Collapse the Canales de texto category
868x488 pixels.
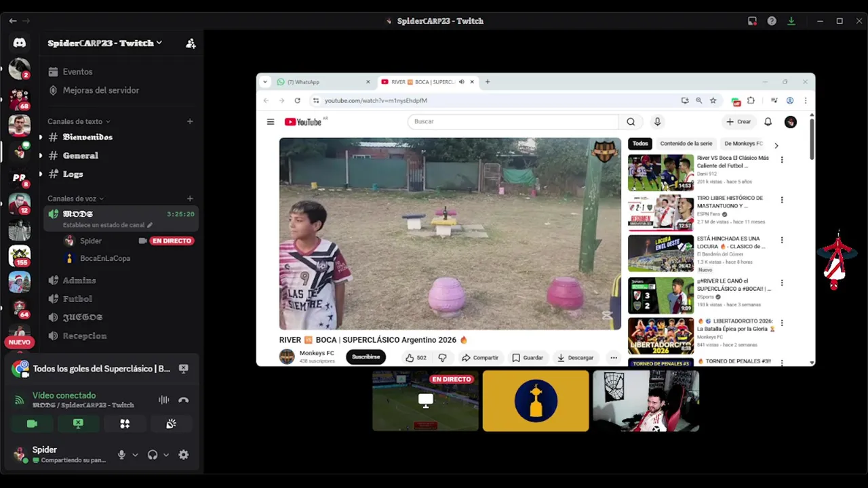[79, 121]
